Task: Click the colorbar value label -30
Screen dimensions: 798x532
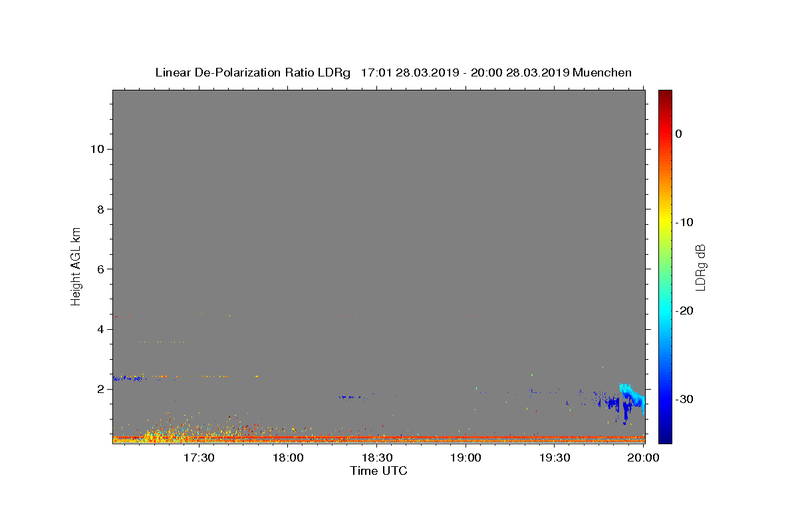Action: click(x=685, y=399)
